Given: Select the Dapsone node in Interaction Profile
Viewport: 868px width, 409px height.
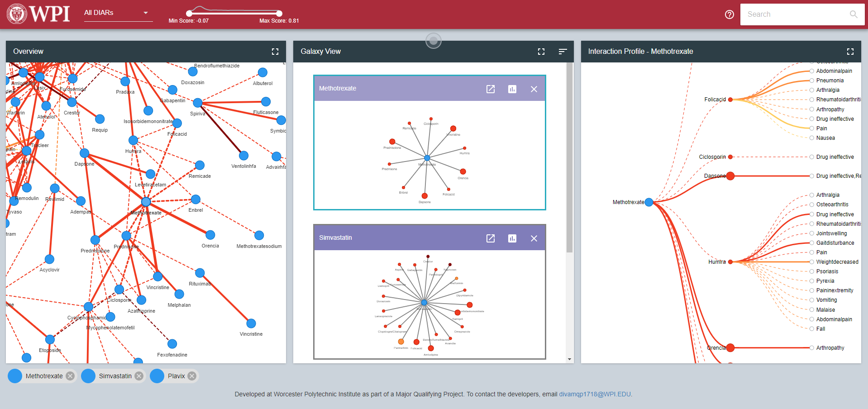Looking at the screenshot, I should [x=730, y=176].
